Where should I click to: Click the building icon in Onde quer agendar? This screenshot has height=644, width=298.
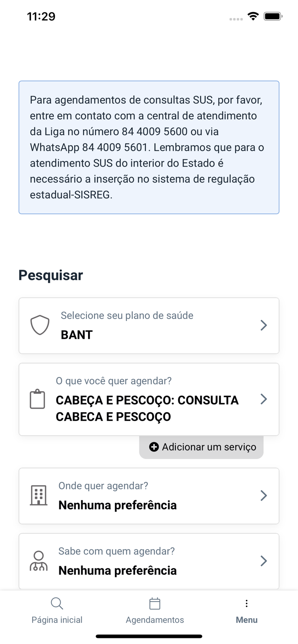tap(38, 495)
